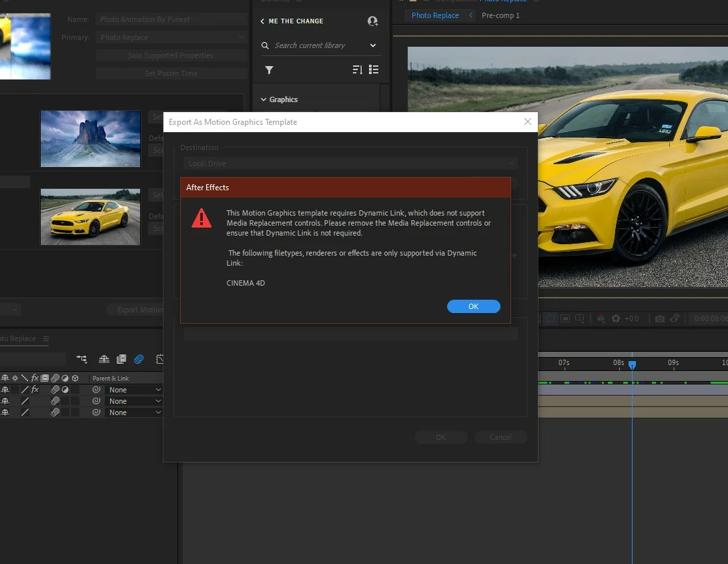The width and height of the screenshot is (728, 564).
Task: Open Parent dropdown of middle layer
Action: pyautogui.click(x=133, y=401)
